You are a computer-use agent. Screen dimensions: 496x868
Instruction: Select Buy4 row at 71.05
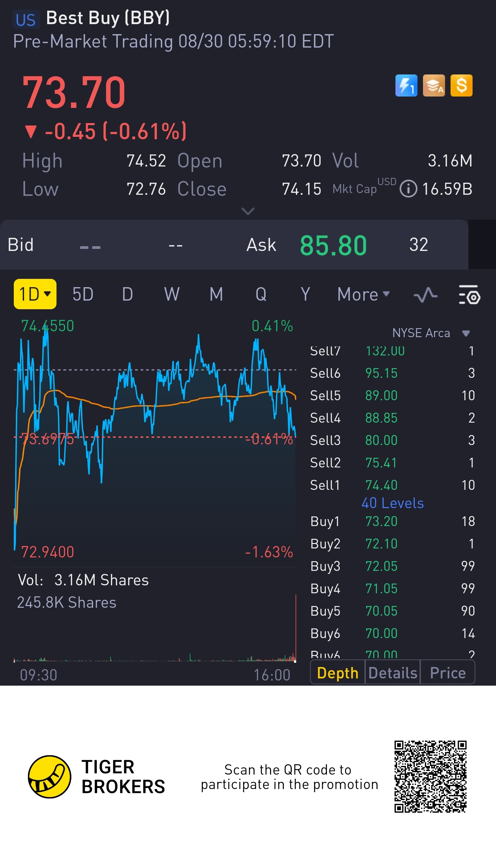point(392,589)
